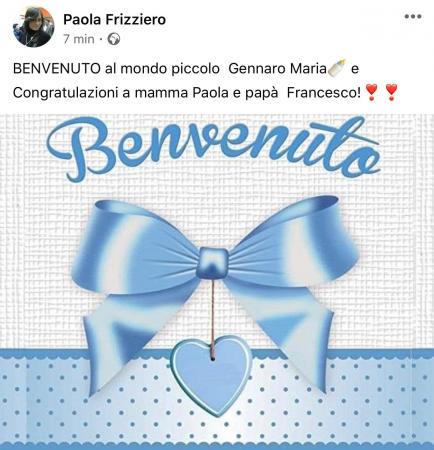
Task: Click the word 'Francesco!' in the post
Action: [324, 93]
